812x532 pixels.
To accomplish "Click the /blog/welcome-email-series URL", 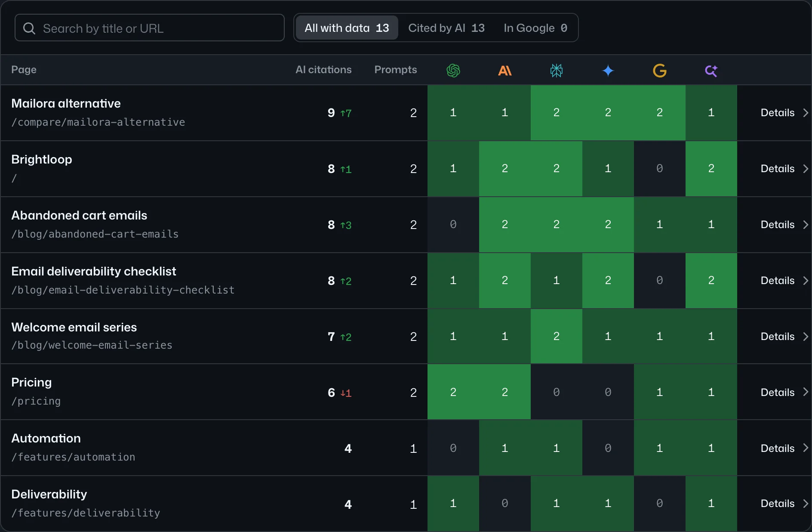I will [x=92, y=345].
